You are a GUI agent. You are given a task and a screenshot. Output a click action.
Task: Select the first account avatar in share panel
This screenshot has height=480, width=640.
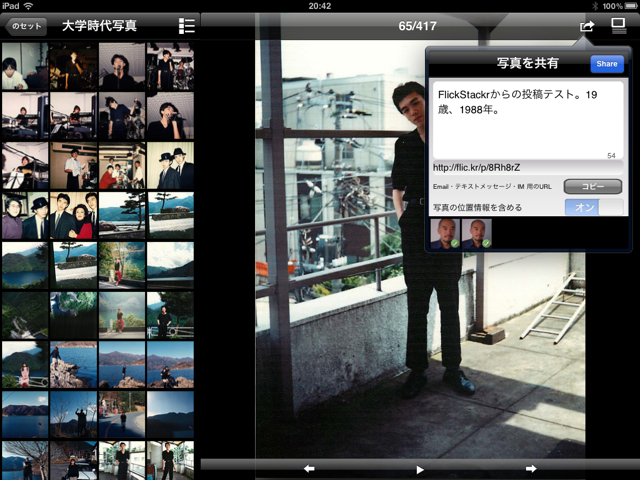click(x=444, y=234)
